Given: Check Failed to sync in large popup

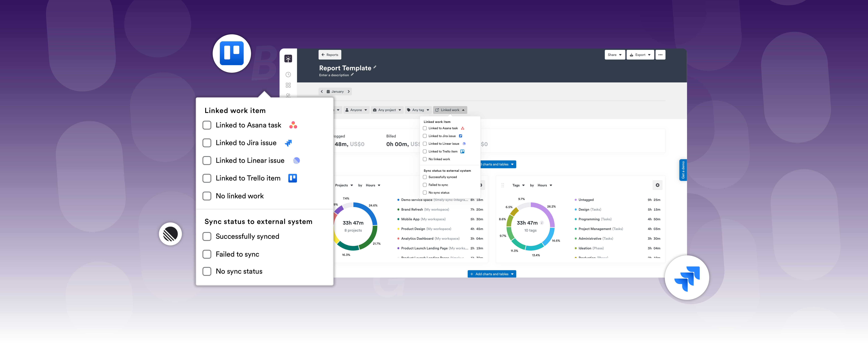Looking at the screenshot, I should [207, 254].
